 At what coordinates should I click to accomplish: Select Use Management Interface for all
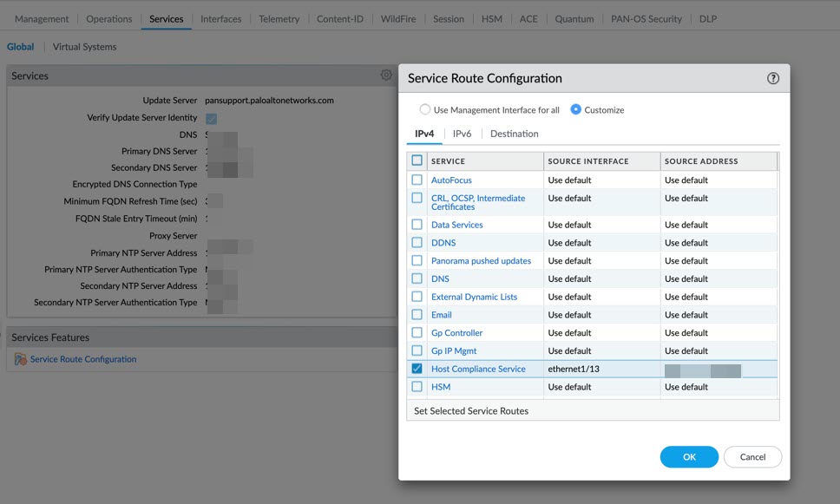(x=425, y=110)
